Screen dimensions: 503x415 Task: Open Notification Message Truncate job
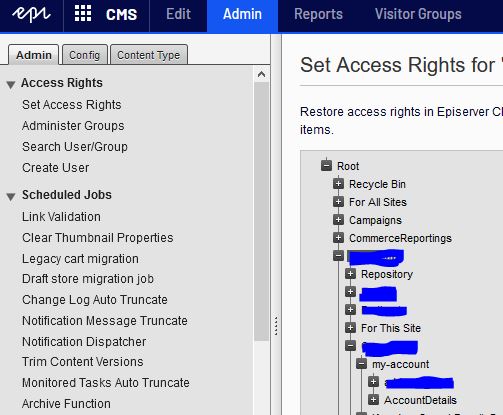coord(105,321)
